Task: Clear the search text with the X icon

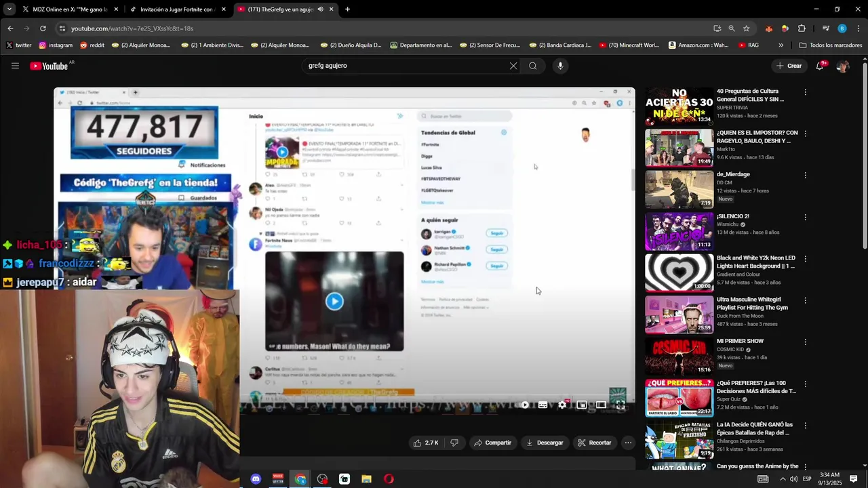Action: (x=513, y=66)
